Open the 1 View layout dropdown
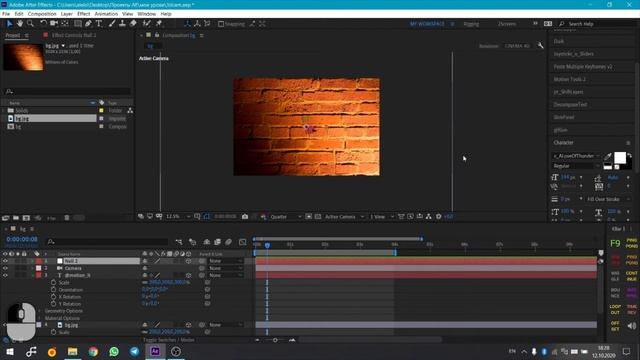 tap(382, 216)
